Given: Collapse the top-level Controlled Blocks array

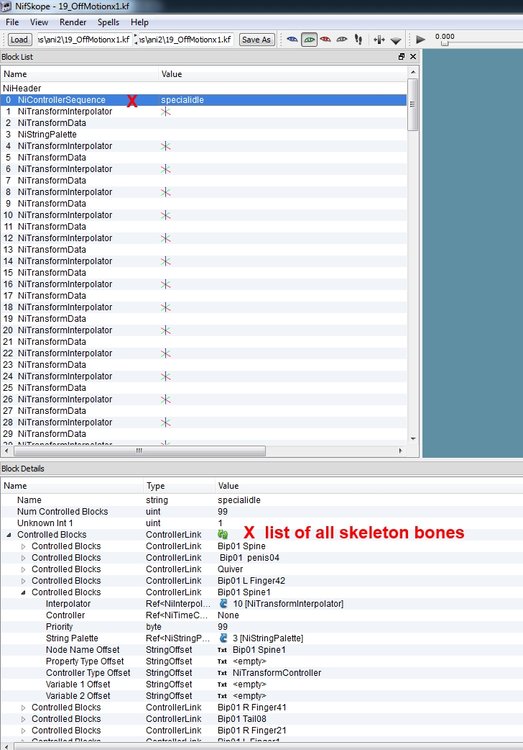Looking at the screenshot, I should 9,535.
